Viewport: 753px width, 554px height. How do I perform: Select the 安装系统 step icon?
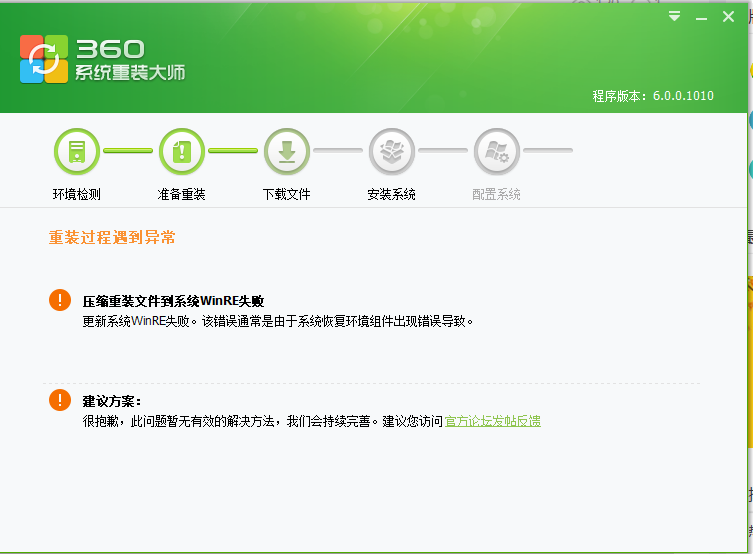click(392, 151)
